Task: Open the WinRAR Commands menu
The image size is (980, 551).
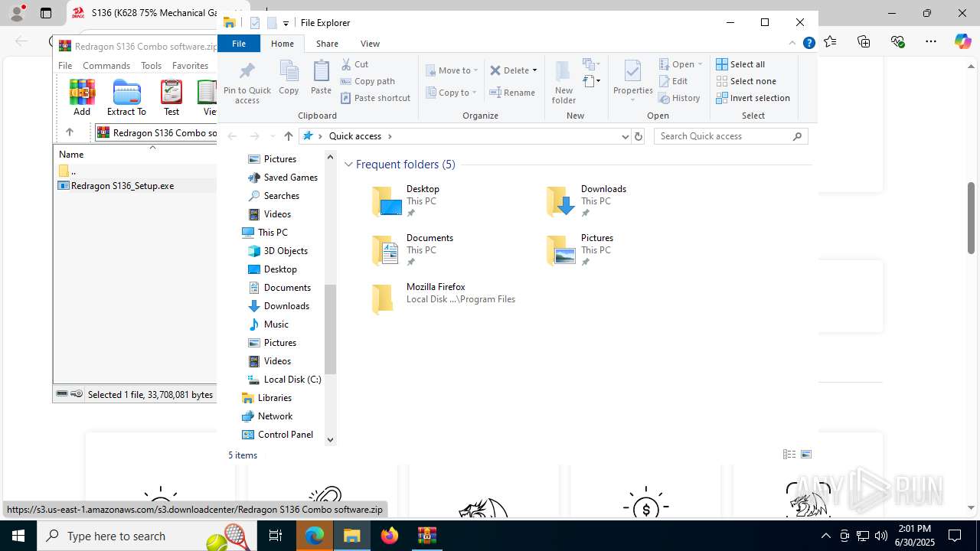Action: click(106, 66)
